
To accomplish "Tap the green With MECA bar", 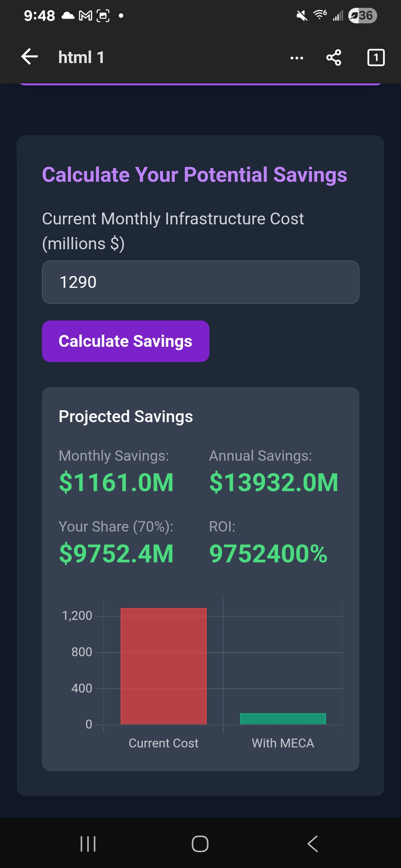I will (x=283, y=719).
